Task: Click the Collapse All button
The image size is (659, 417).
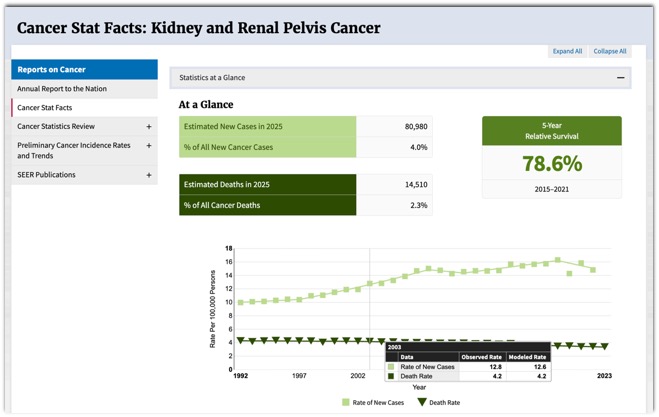Action: click(609, 51)
